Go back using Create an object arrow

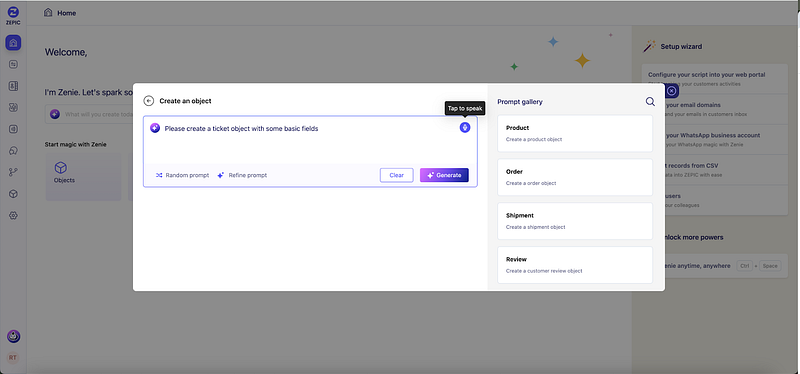coord(148,101)
